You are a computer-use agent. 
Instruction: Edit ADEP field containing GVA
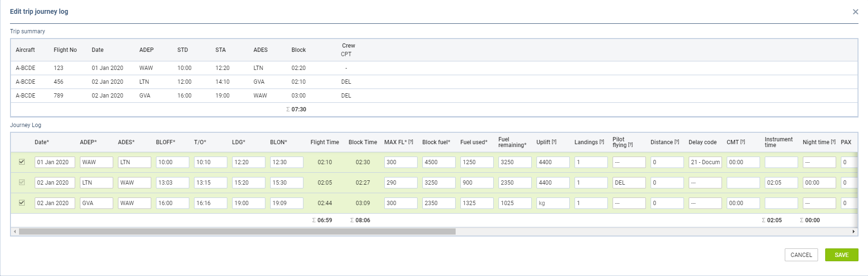(x=96, y=203)
